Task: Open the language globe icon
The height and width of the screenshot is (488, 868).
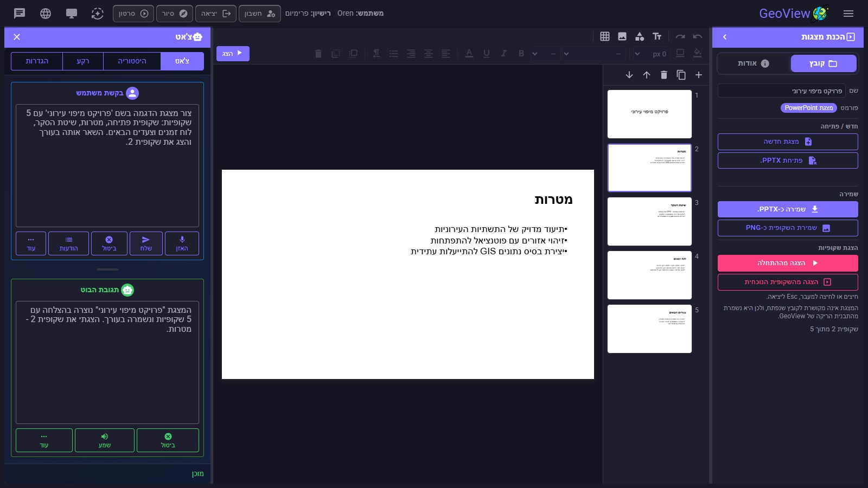Action: [x=46, y=14]
